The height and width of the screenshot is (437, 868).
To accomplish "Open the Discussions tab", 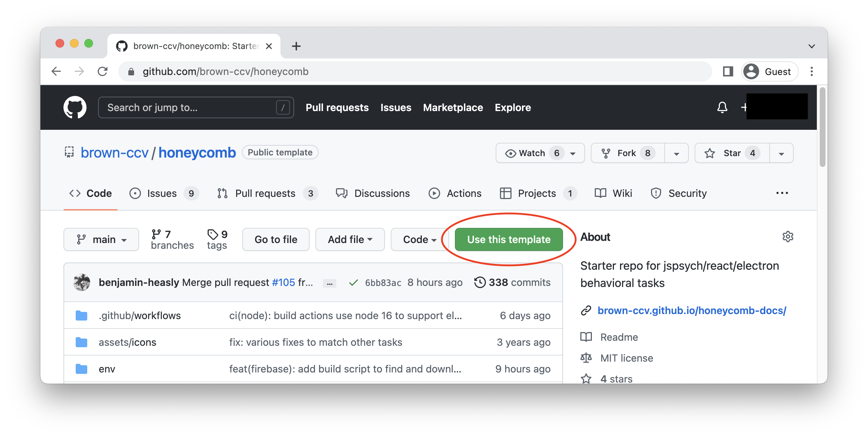I will (x=373, y=194).
